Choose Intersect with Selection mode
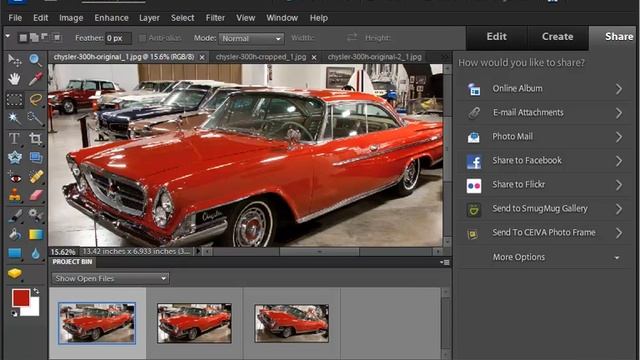 (56, 38)
